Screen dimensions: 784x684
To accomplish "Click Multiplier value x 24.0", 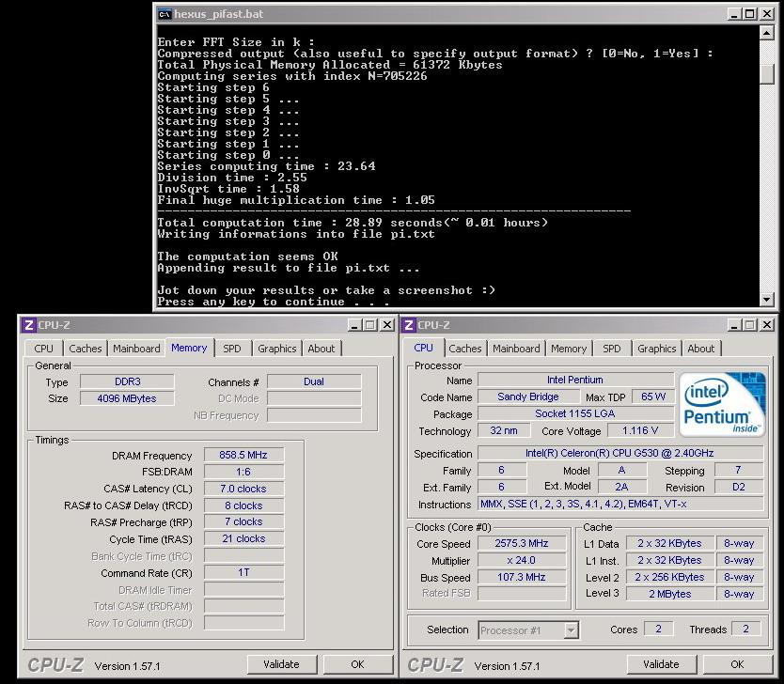I will (522, 560).
